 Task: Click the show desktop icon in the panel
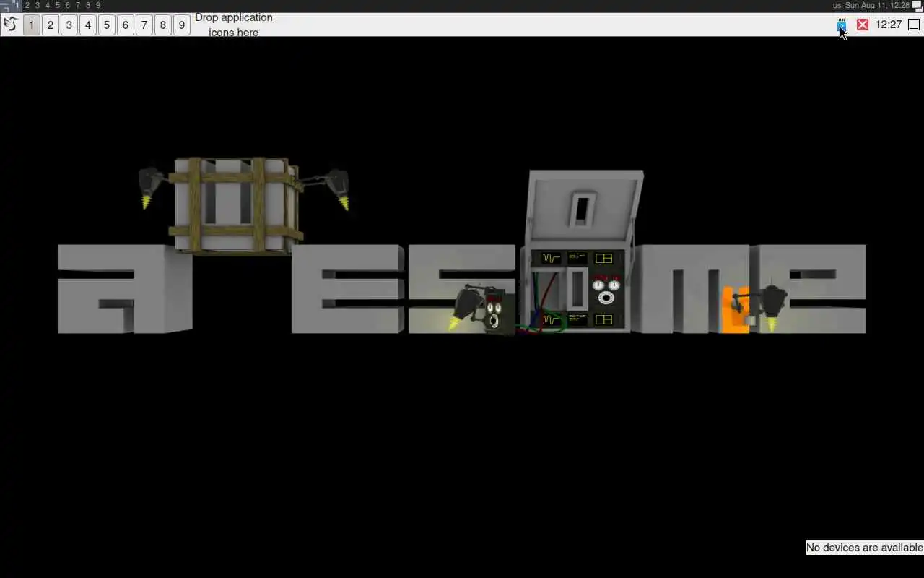[914, 25]
